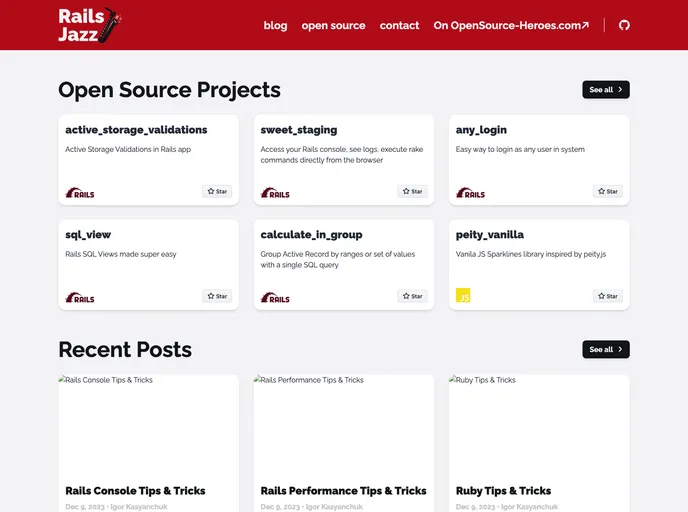The width and height of the screenshot is (688, 512).
Task: Open the contact navigation link
Action: point(399,25)
